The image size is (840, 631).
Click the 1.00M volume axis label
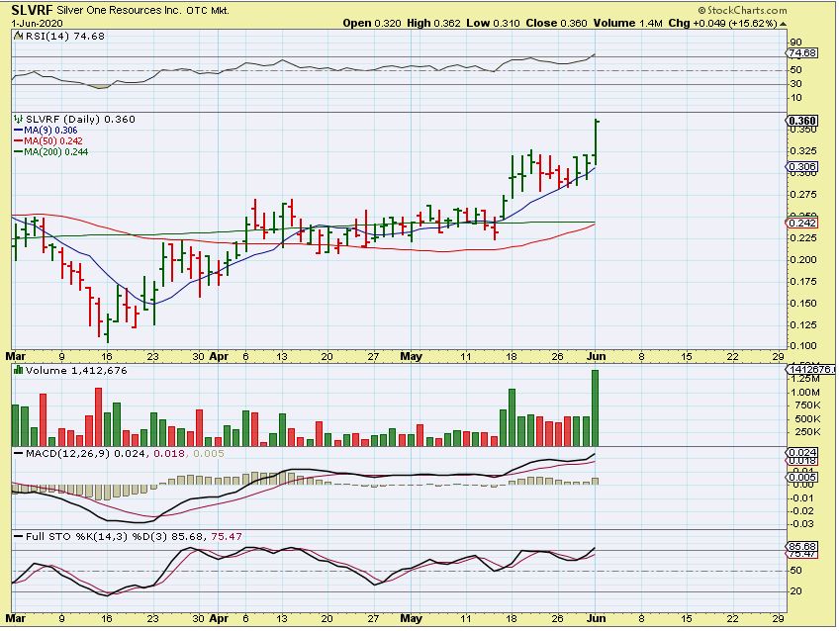point(805,392)
